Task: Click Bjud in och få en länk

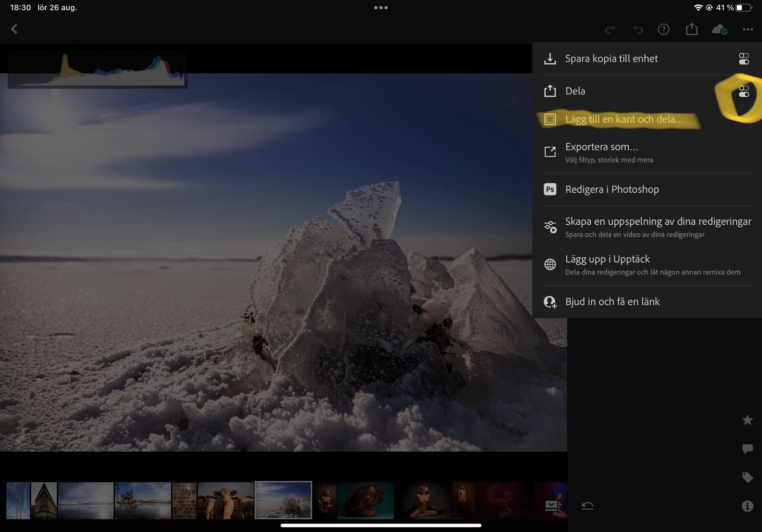Action: (612, 301)
